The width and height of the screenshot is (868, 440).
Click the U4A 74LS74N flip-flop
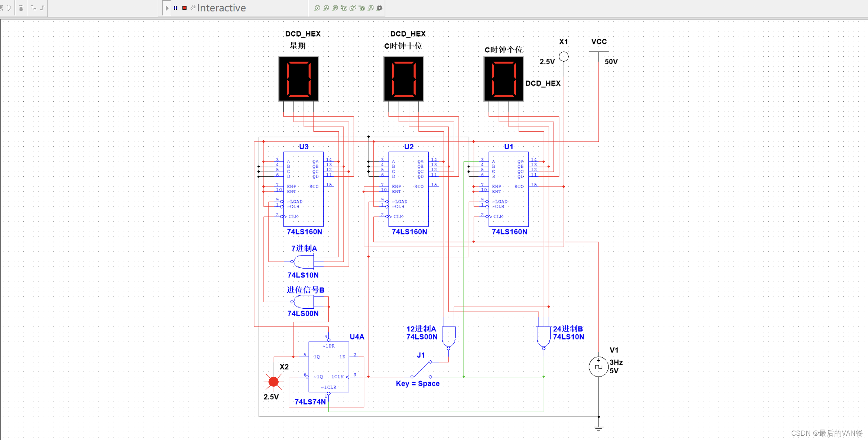tap(328, 367)
